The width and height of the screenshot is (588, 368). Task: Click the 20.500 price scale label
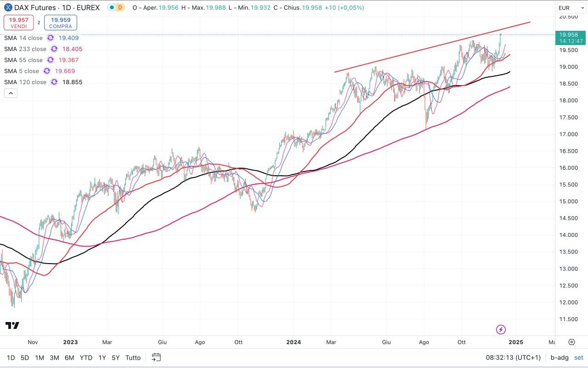tap(568, 17)
